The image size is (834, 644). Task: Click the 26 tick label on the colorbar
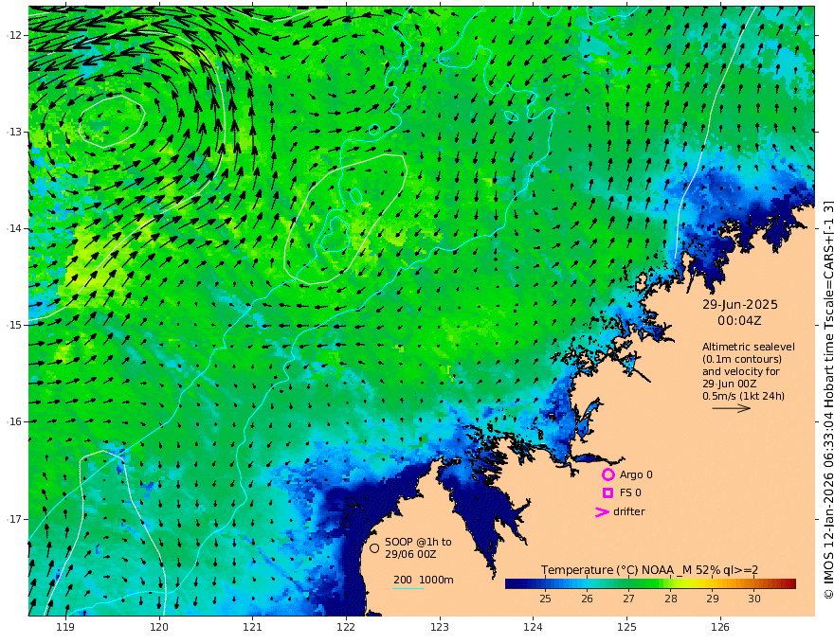pos(587,599)
